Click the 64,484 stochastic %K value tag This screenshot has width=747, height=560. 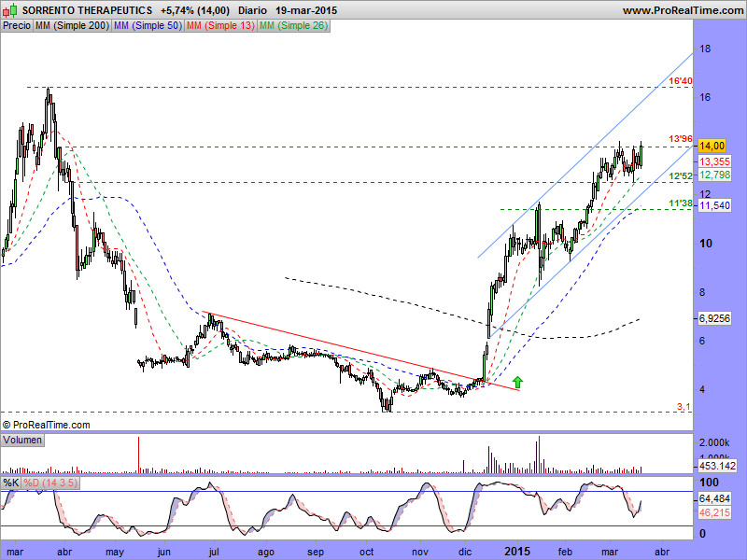point(714,498)
